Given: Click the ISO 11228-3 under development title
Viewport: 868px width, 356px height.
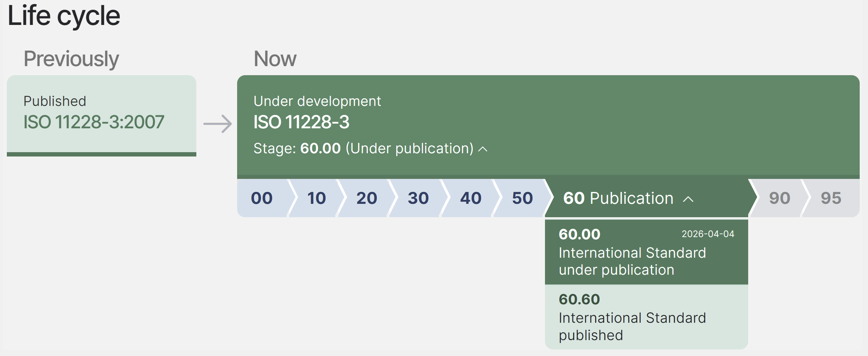Looking at the screenshot, I should point(301,122).
